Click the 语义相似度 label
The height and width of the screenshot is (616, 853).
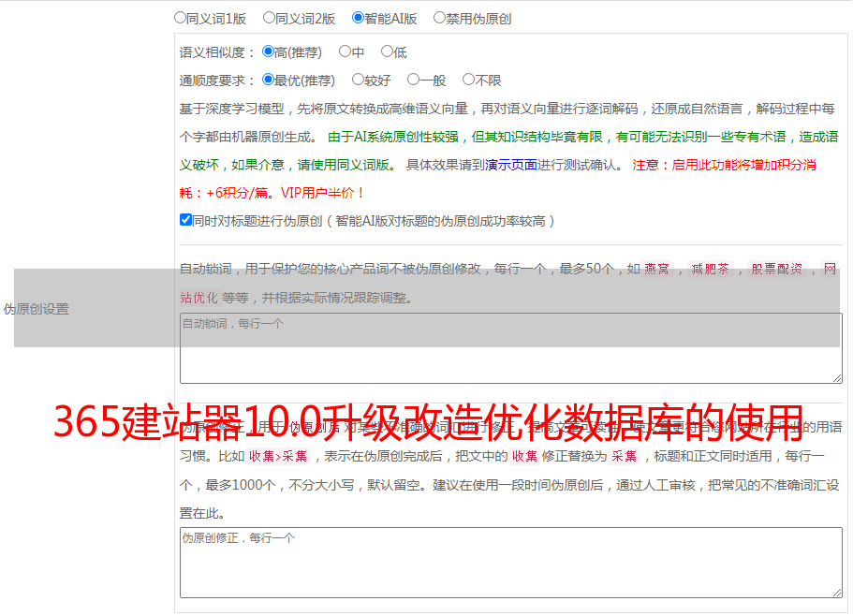217,52
